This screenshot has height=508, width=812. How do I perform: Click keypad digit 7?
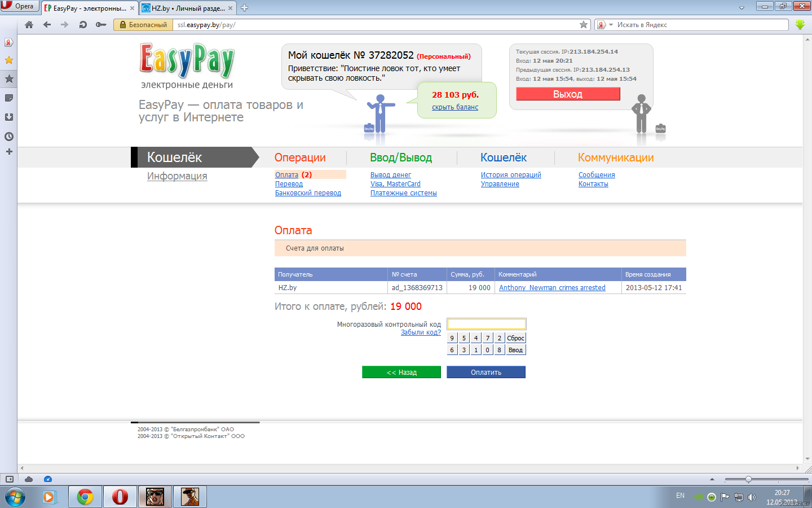[488, 338]
